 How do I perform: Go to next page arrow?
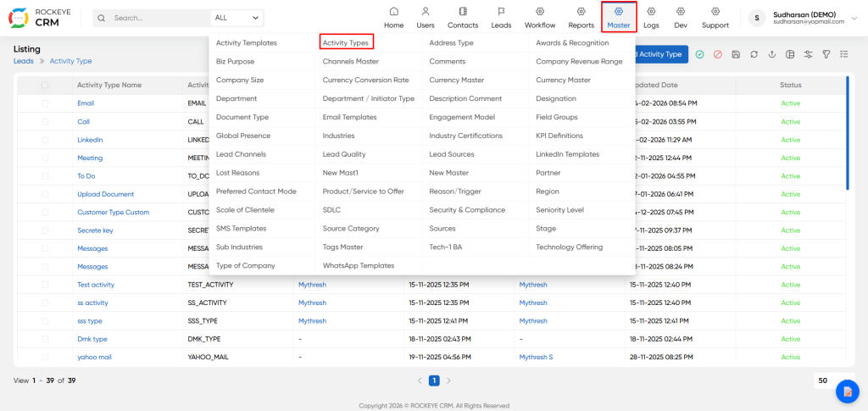tap(448, 380)
